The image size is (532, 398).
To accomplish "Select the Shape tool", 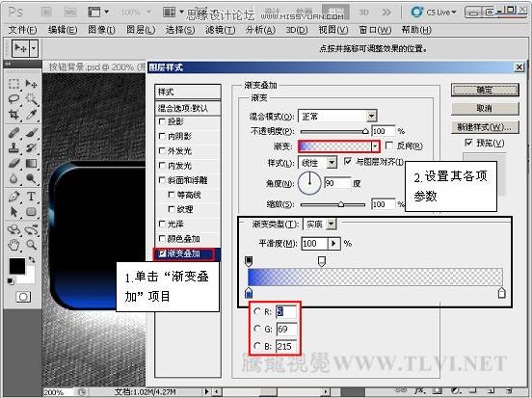I will (31, 212).
